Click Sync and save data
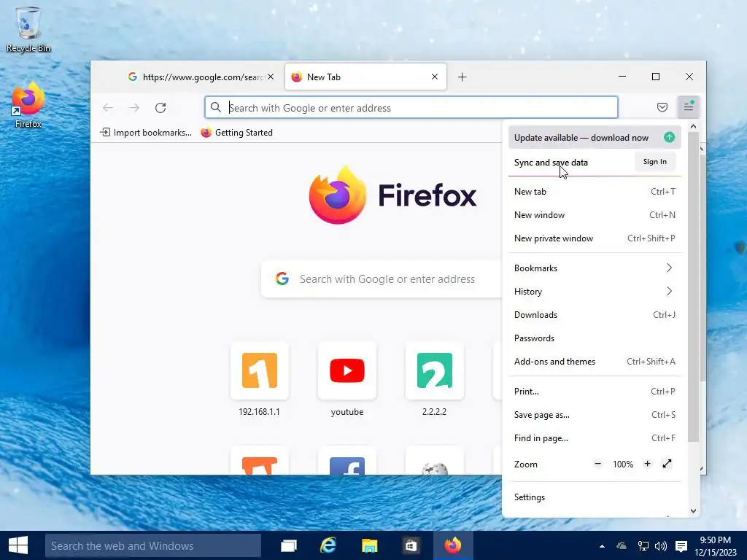 (x=551, y=163)
